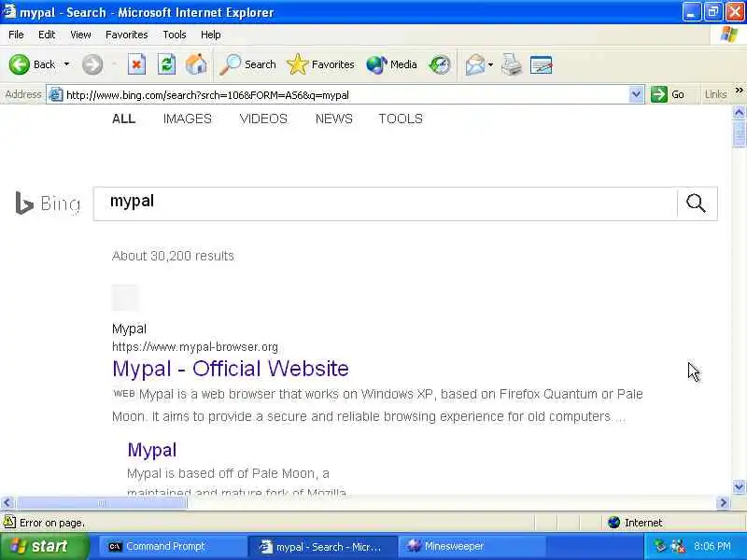The height and width of the screenshot is (560, 747).
Task: Open the TOOLS tab in Bing
Action: point(401,119)
